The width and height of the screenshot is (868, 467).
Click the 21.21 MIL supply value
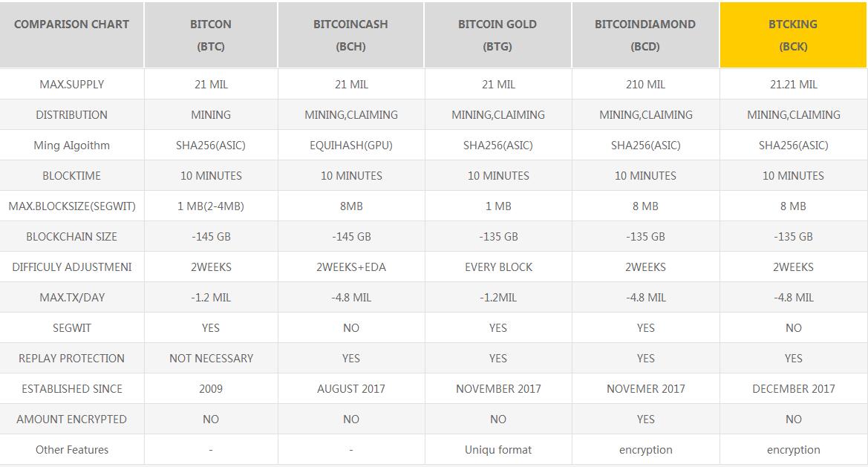tap(793, 84)
